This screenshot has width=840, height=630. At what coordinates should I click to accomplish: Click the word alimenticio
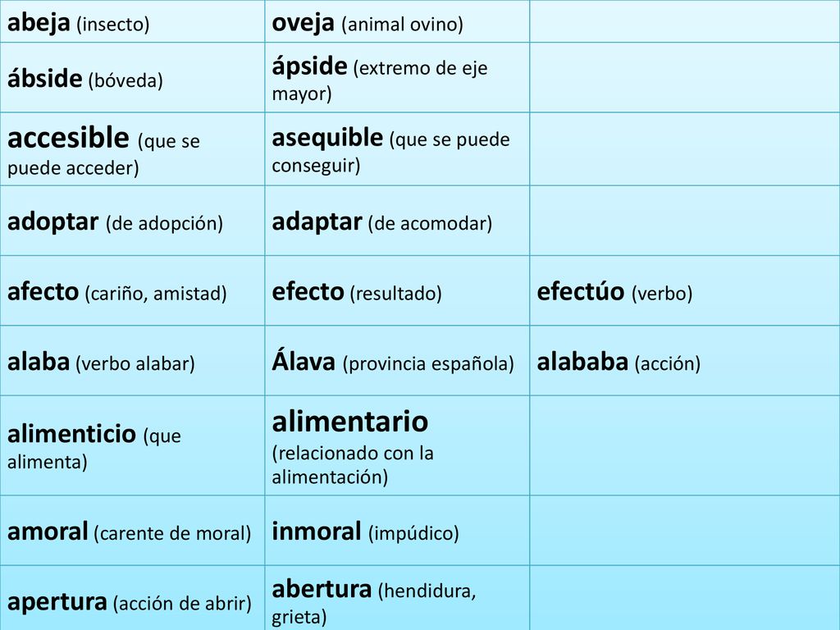(x=71, y=433)
